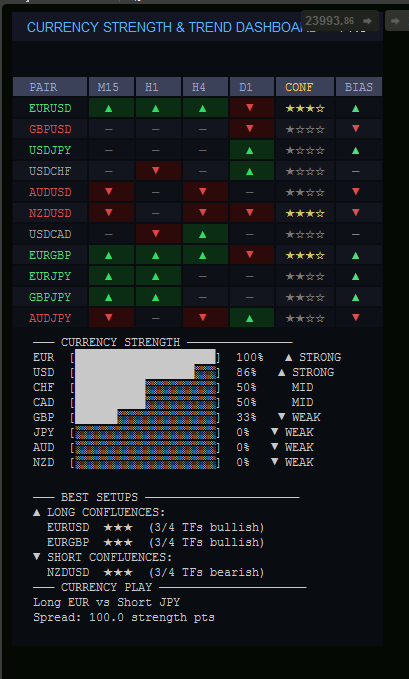This screenshot has width=409, height=679.
Task: Click the NZDUSD D1 red down arrow
Action: [x=250, y=213]
